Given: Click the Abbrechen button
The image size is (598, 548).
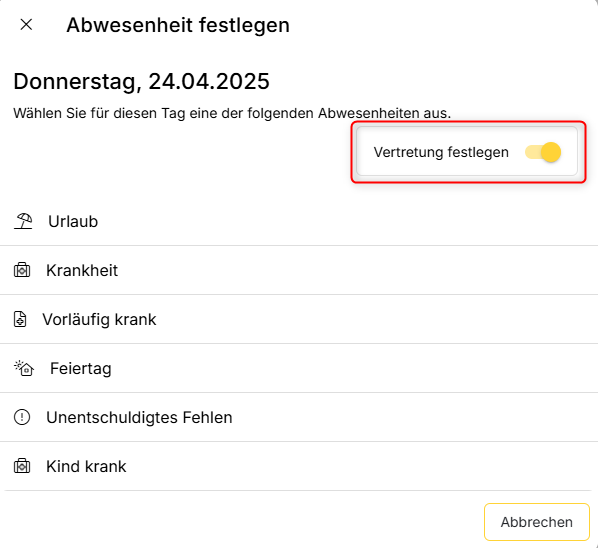Looking at the screenshot, I should 537,522.
